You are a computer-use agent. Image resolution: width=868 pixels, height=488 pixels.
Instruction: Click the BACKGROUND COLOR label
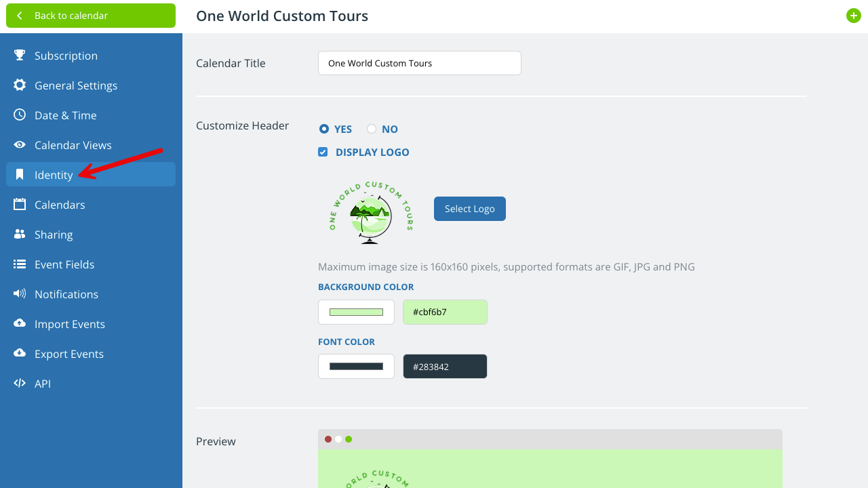pos(366,287)
